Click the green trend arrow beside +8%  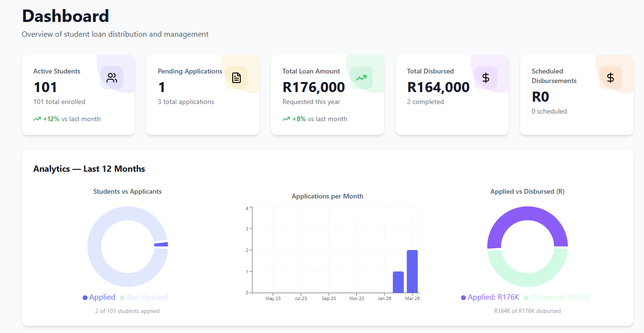tap(286, 119)
